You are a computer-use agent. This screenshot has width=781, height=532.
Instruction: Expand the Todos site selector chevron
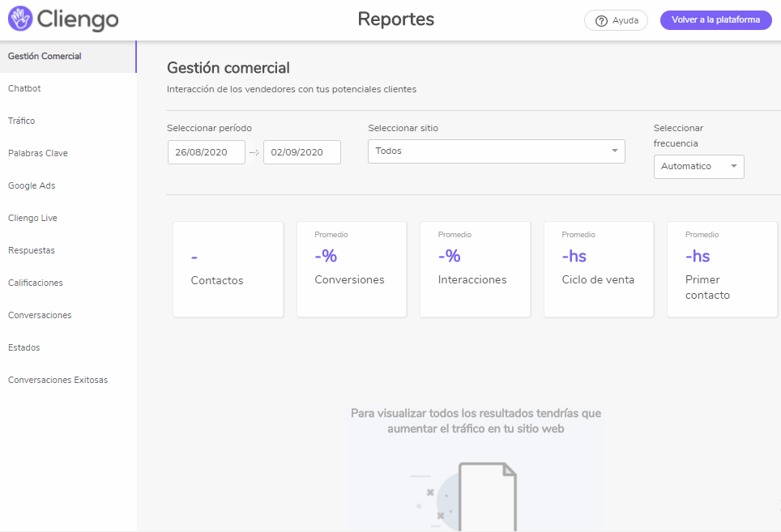[615, 151]
